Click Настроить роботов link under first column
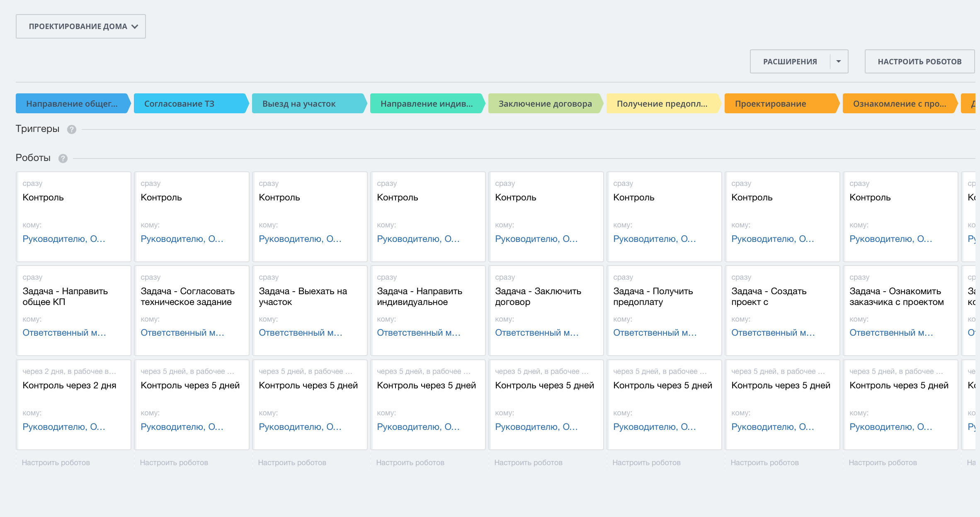The image size is (980, 517). 56,462
